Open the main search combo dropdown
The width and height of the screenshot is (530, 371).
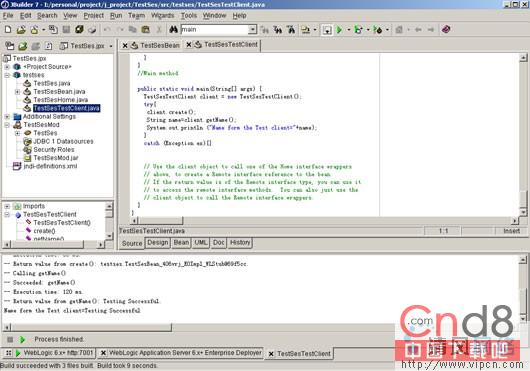(x=252, y=30)
